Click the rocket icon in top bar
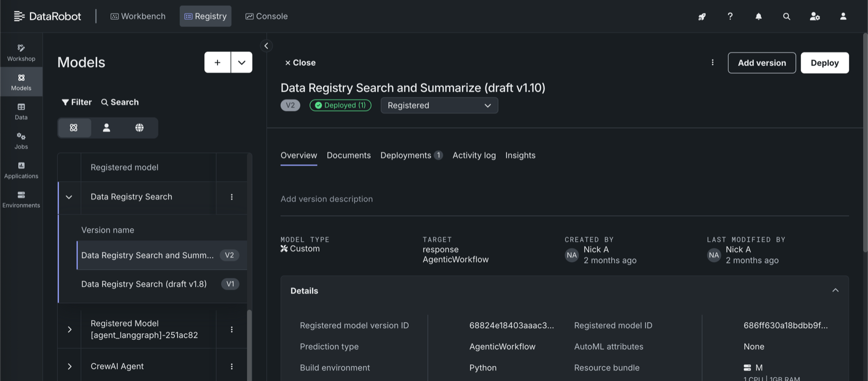Viewport: 868px width, 381px height. tap(701, 17)
